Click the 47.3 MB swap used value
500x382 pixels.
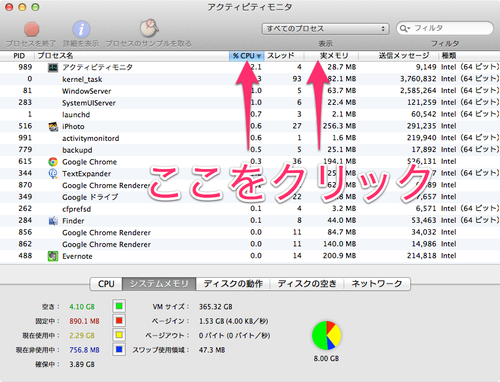[212, 350]
